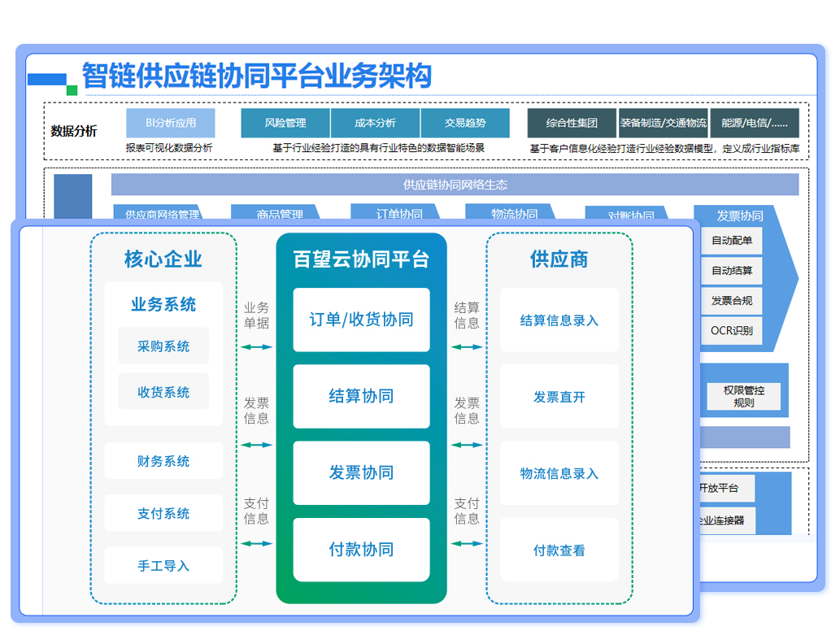Click the 业务单据 flow label

pos(257,315)
